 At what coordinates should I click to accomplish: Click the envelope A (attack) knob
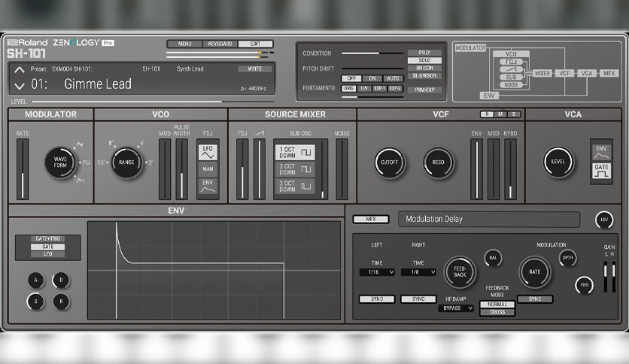pos(35,280)
